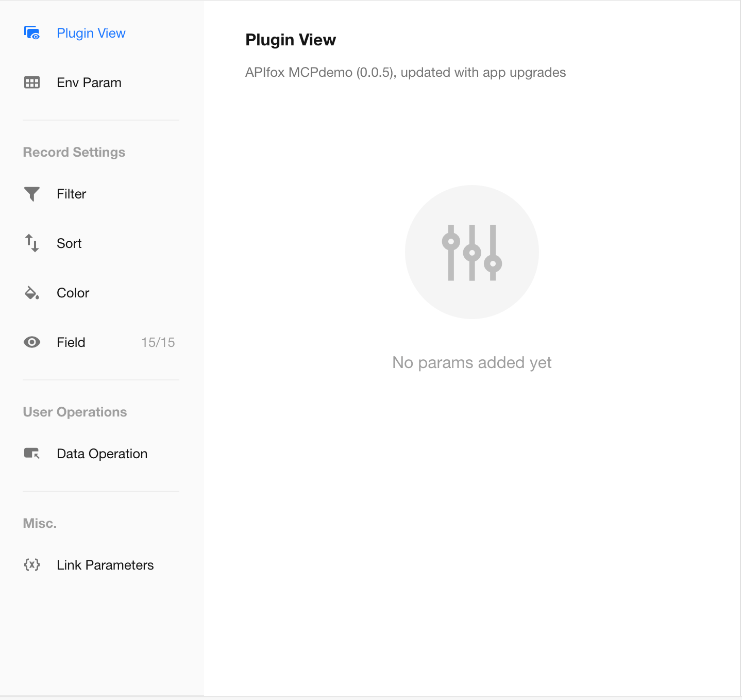Open the Env Param section

point(89,82)
